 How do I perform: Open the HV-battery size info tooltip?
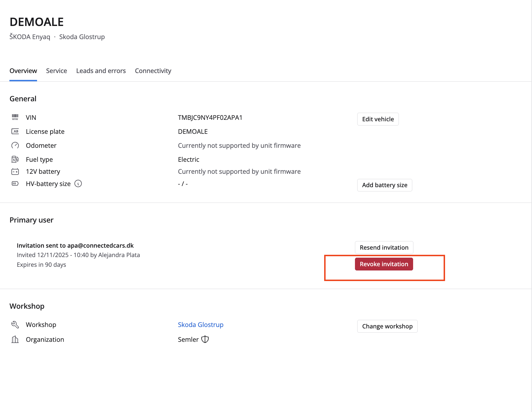pos(78,183)
